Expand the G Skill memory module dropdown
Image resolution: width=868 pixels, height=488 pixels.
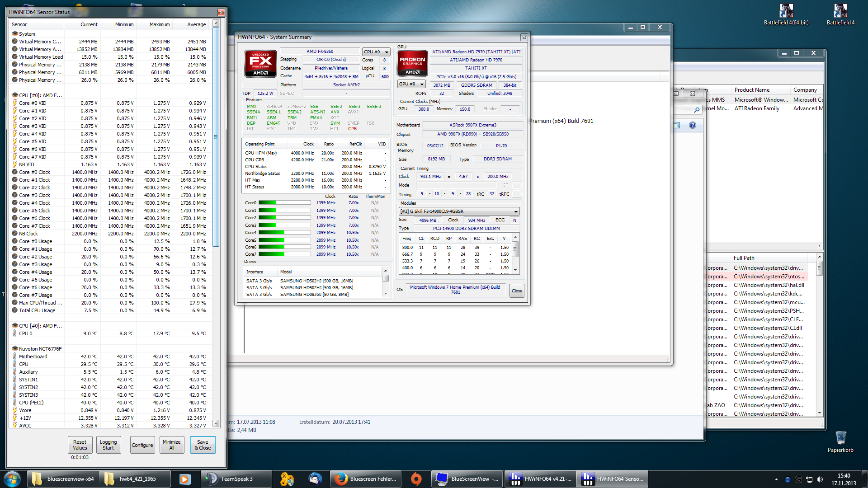516,211
